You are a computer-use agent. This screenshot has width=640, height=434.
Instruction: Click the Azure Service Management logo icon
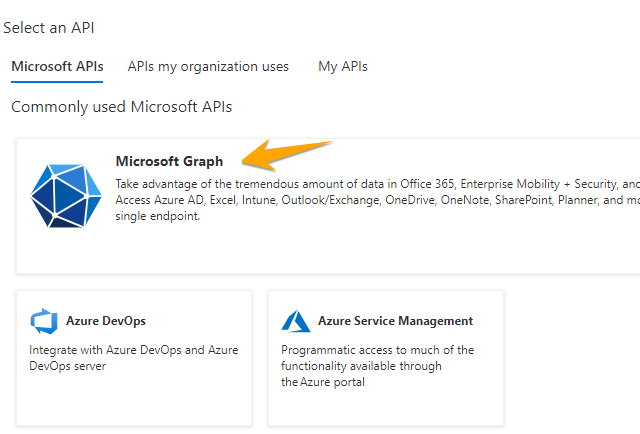point(296,321)
